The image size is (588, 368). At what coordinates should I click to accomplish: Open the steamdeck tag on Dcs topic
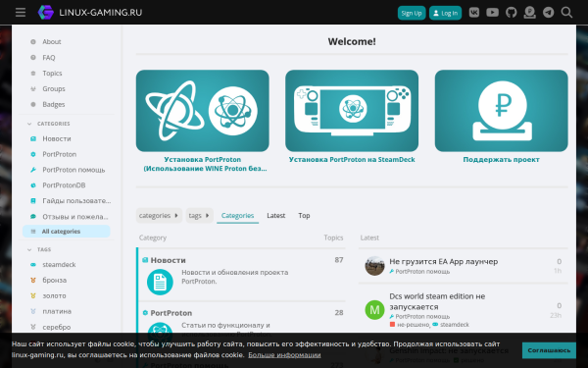pos(451,325)
